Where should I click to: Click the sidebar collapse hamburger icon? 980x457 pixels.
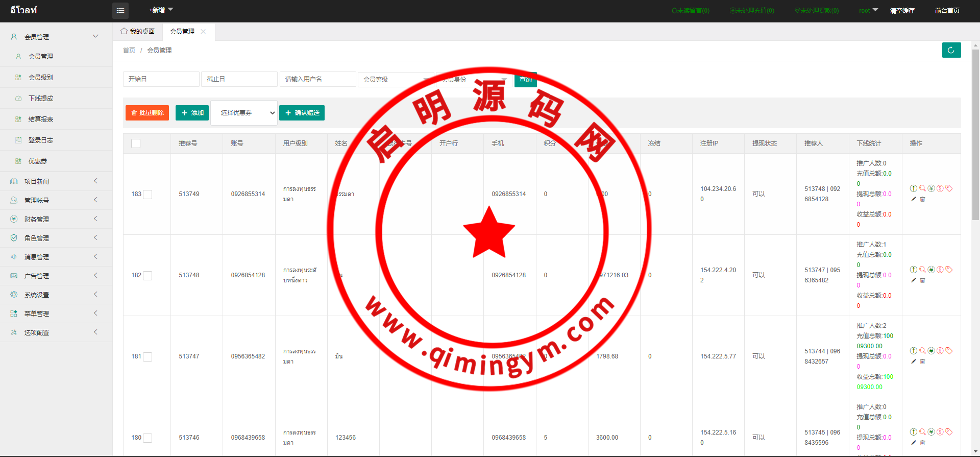(120, 10)
